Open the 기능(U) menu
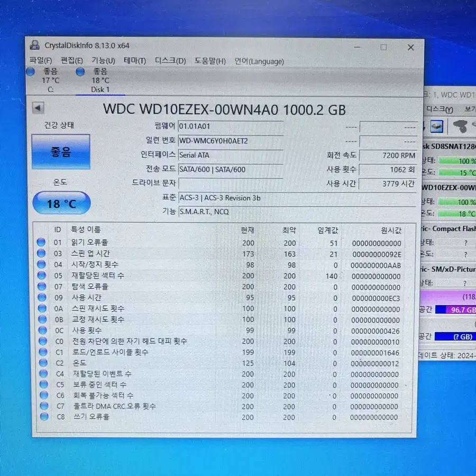Screen dimensions: 476x476 pyautogui.click(x=103, y=61)
